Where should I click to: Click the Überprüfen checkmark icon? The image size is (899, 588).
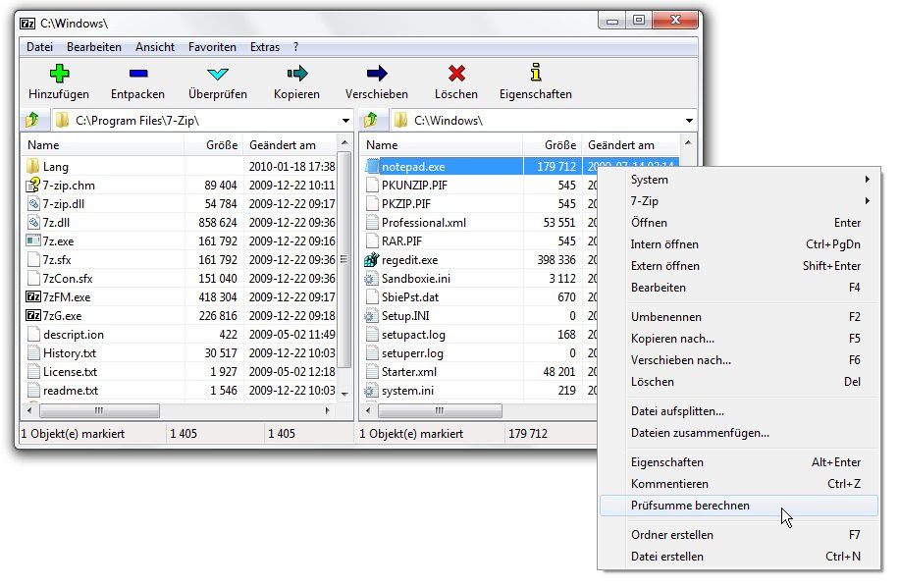click(218, 74)
